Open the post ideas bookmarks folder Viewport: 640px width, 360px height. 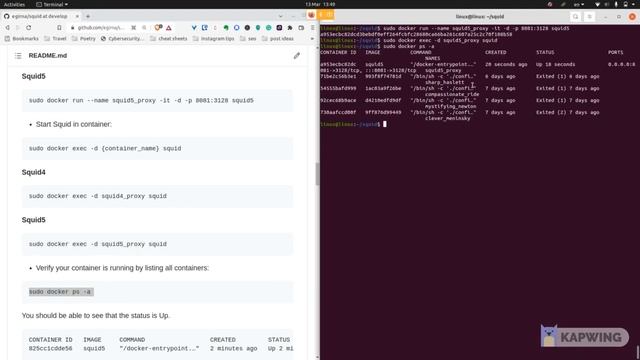click(x=278, y=38)
